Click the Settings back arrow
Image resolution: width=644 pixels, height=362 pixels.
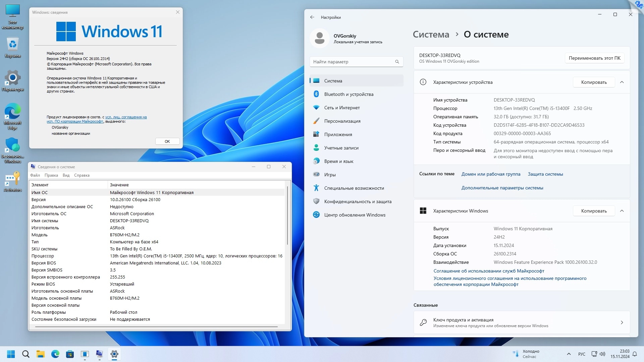312,17
